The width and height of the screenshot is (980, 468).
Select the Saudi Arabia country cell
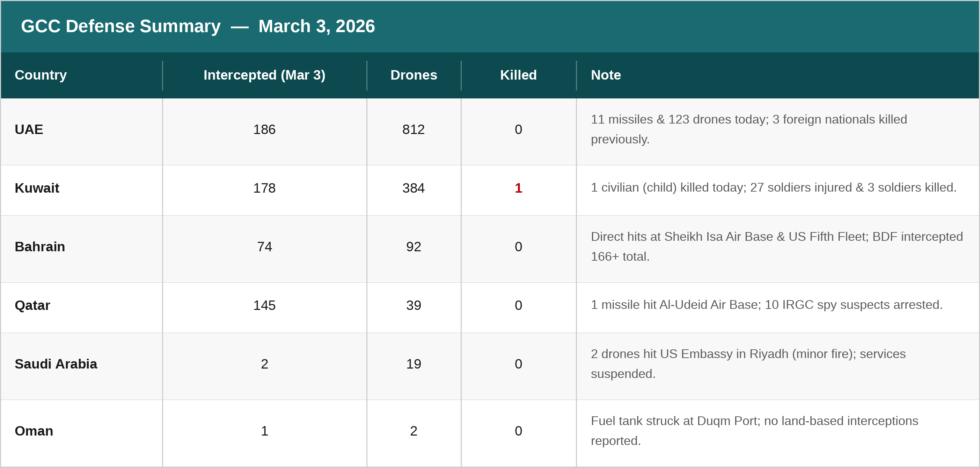56,364
